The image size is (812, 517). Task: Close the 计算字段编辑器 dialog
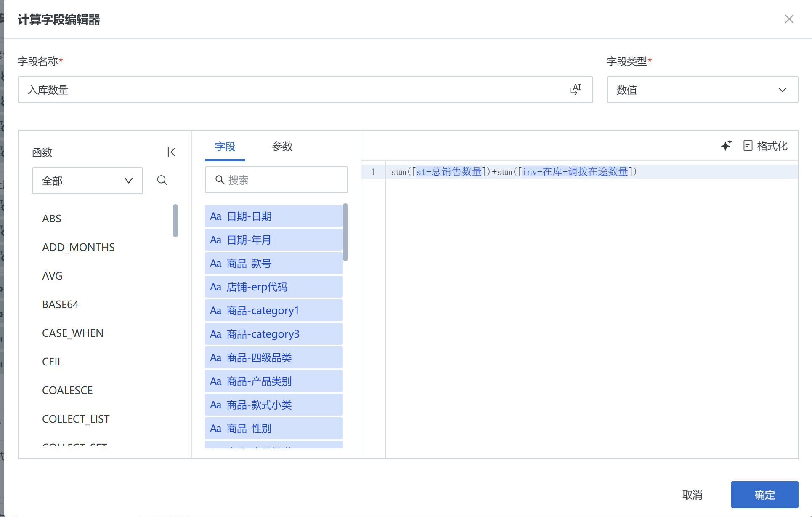click(789, 19)
